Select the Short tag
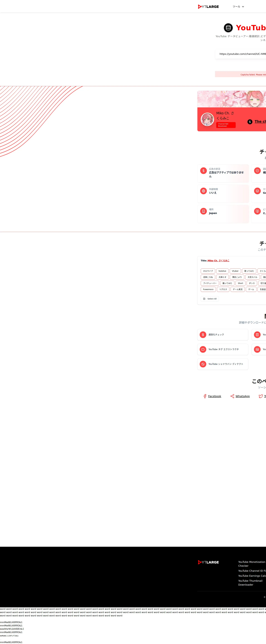The height and width of the screenshot is (644, 266). click(241, 283)
